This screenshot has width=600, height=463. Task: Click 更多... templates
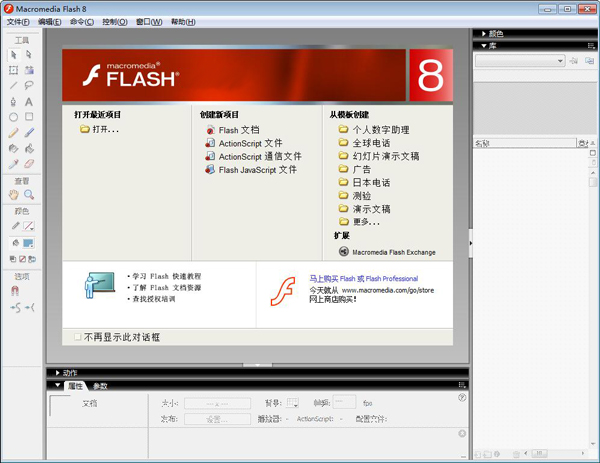point(359,222)
